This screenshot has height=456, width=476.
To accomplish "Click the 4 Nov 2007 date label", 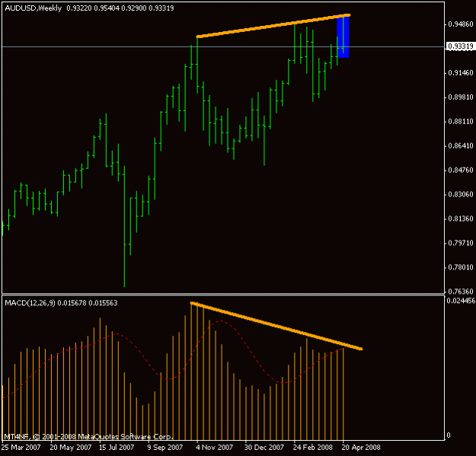I will pos(214,447).
